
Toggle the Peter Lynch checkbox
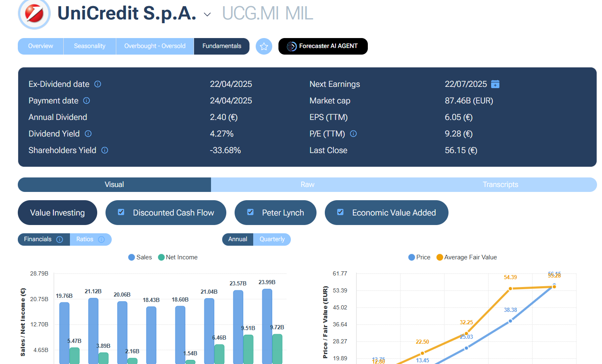[x=250, y=212]
